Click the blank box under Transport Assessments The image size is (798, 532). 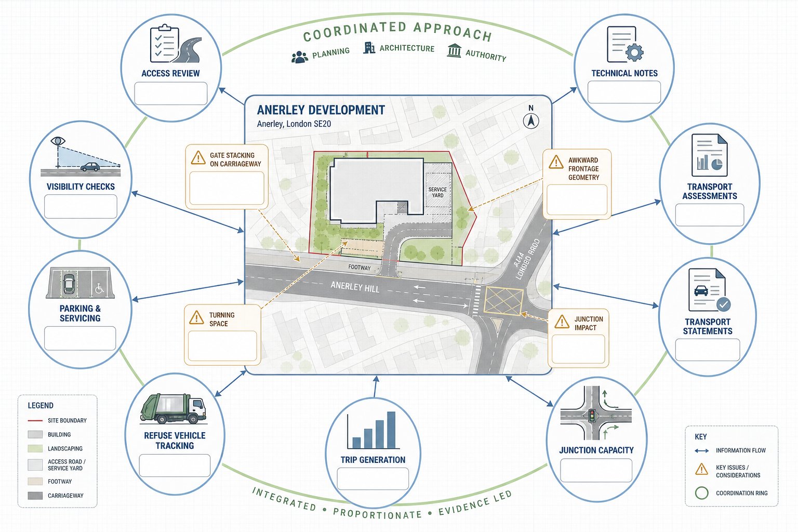pyautogui.click(x=710, y=215)
